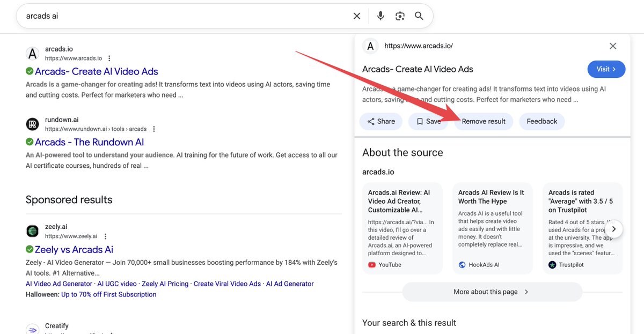Open the AI Video Ad Generator sitelink
Viewport: 644px width, 334px height.
point(59,284)
